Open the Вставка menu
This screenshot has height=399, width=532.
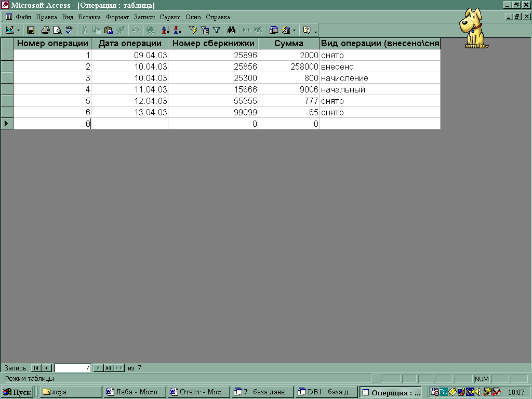89,17
